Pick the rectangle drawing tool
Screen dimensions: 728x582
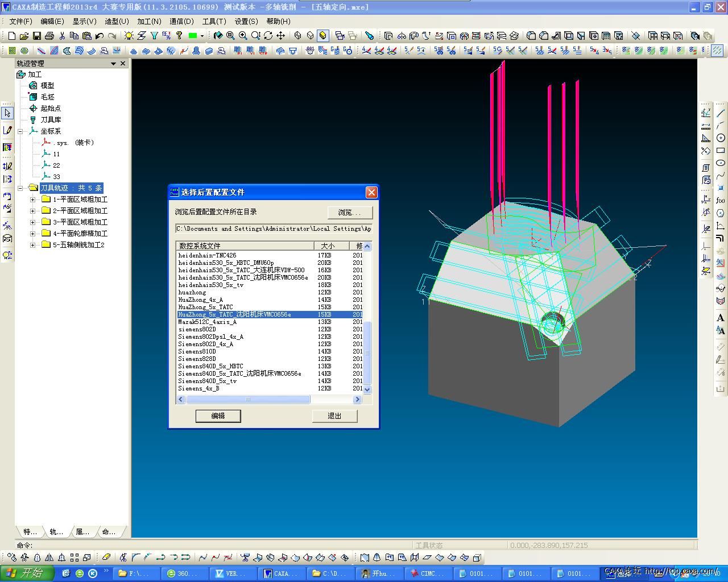tap(721, 151)
